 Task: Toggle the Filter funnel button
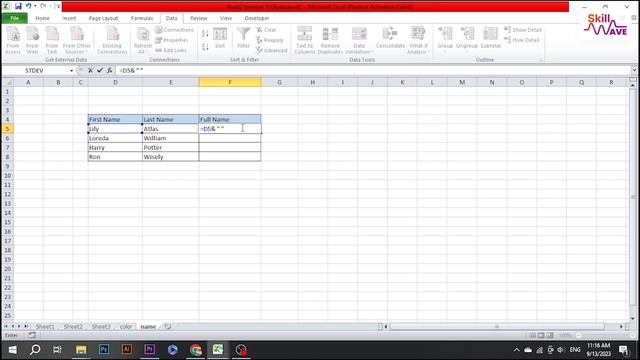243,38
